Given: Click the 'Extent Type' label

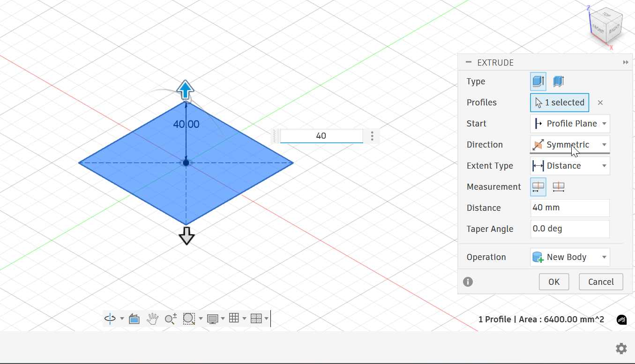Looking at the screenshot, I should 490,166.
